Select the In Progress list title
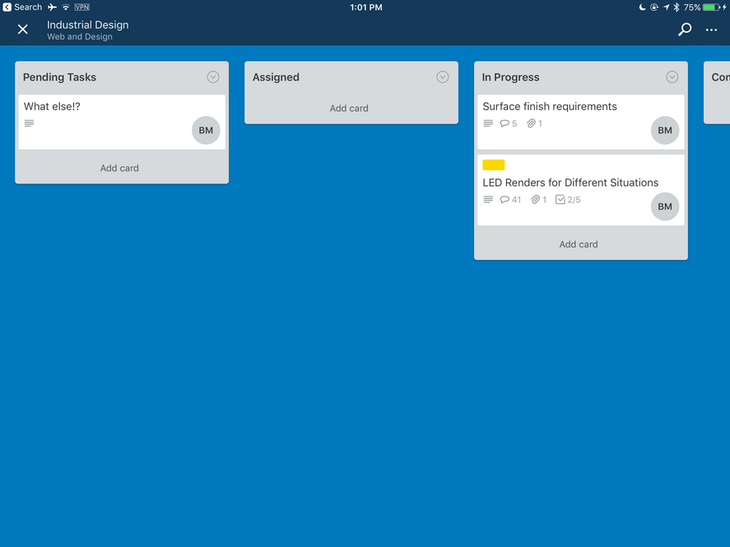Image resolution: width=730 pixels, height=547 pixels. click(x=511, y=77)
